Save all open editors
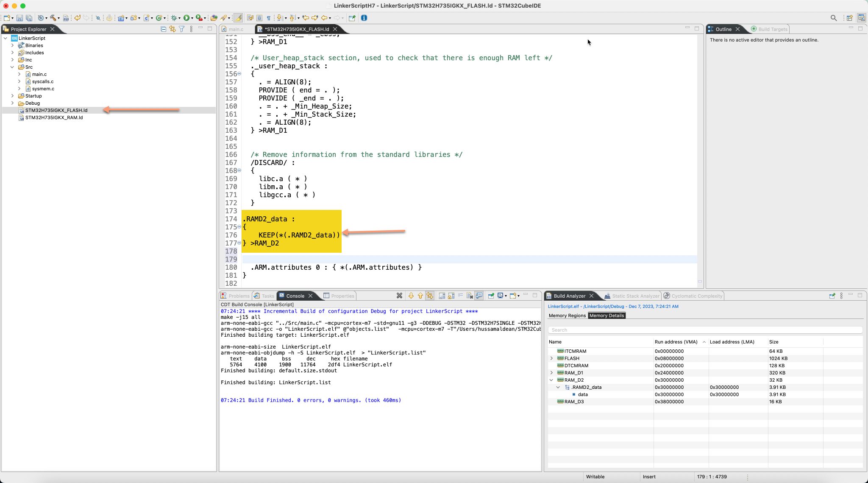 tap(28, 18)
